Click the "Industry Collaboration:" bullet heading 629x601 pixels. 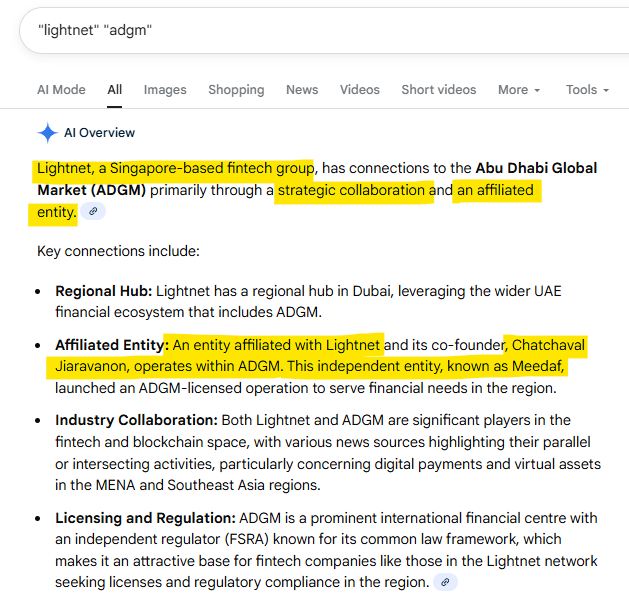click(x=136, y=420)
